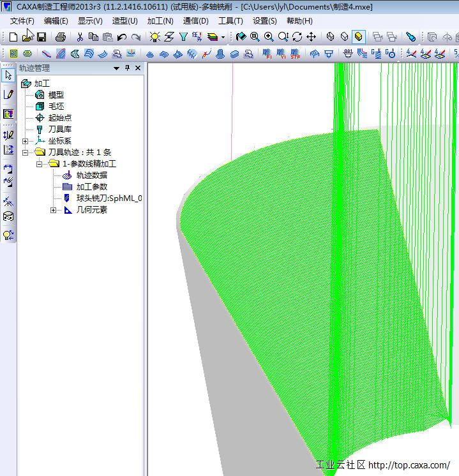Screen dimensions: 459x476
Task: Open 造型(U) menu
Action: point(125,21)
